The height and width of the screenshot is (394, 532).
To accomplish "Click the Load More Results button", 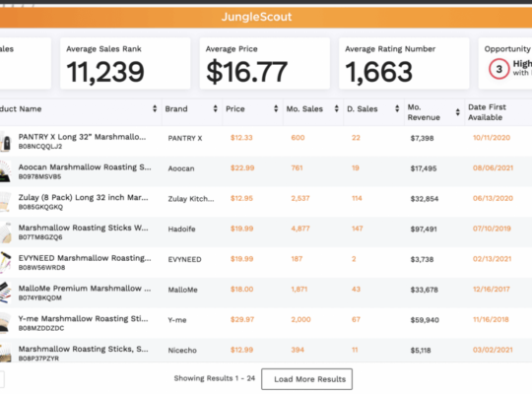I will (x=306, y=379).
